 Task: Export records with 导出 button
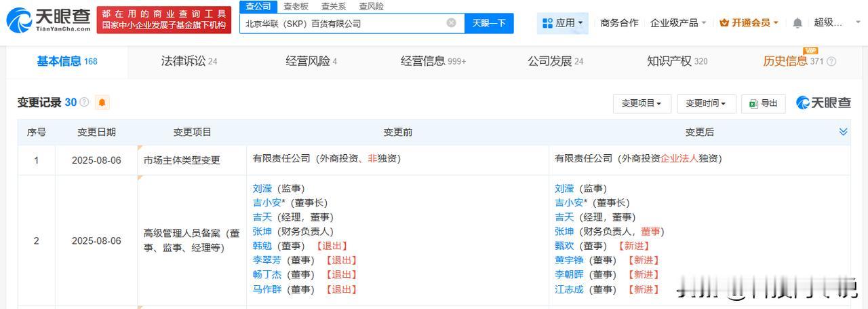point(763,103)
